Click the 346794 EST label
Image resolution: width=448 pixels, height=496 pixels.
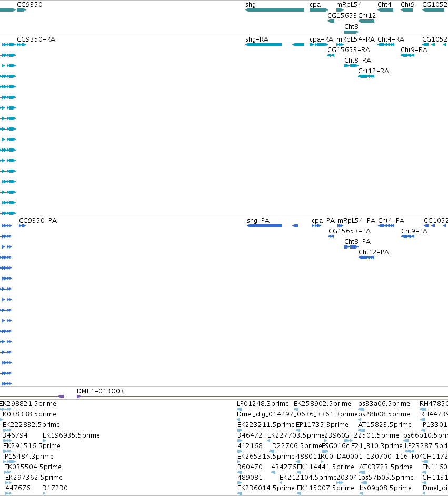coord(15,435)
